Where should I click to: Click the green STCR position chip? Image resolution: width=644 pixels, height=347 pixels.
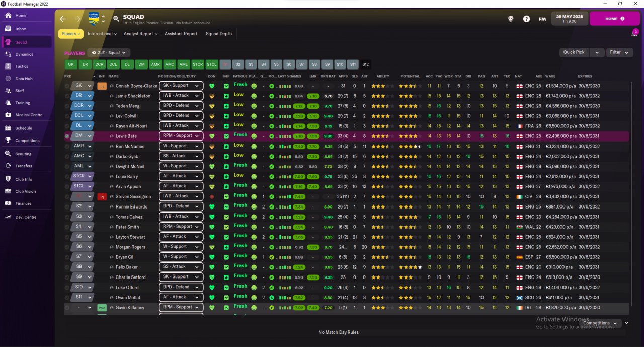(x=198, y=64)
